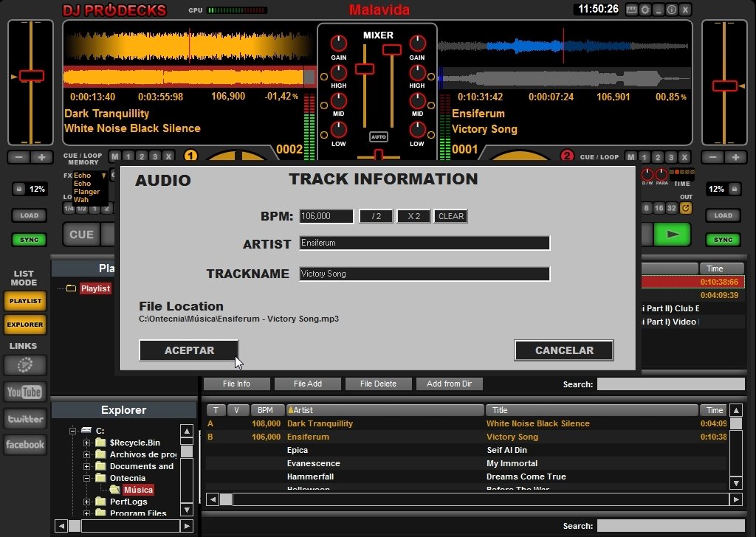Click the left channel LOW knob
The width and height of the screenshot is (756, 537).
pos(338,130)
